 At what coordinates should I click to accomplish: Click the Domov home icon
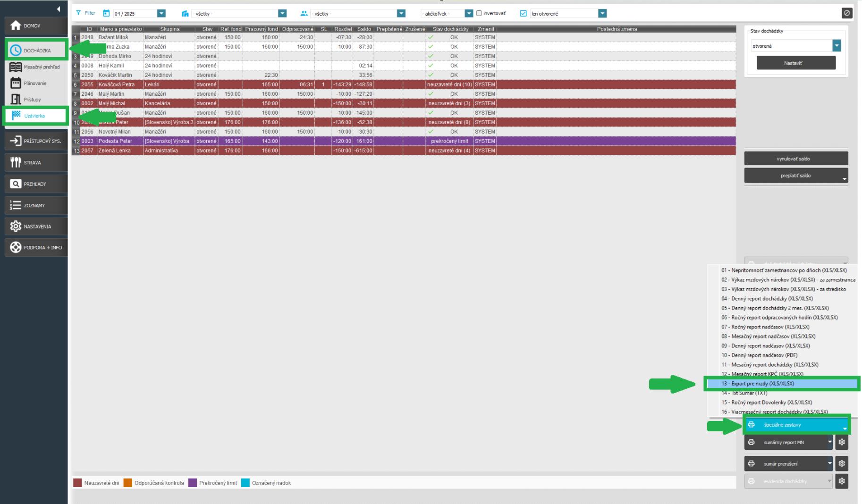point(16,25)
